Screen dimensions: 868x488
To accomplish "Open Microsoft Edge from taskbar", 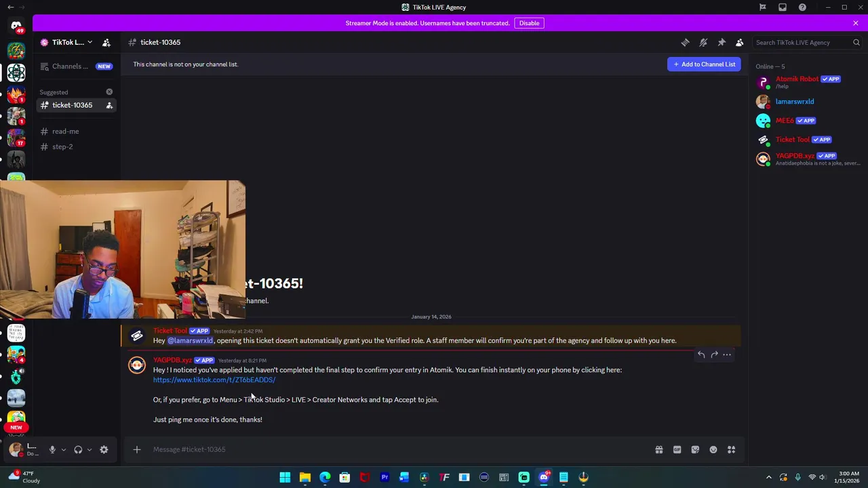I will click(x=325, y=477).
